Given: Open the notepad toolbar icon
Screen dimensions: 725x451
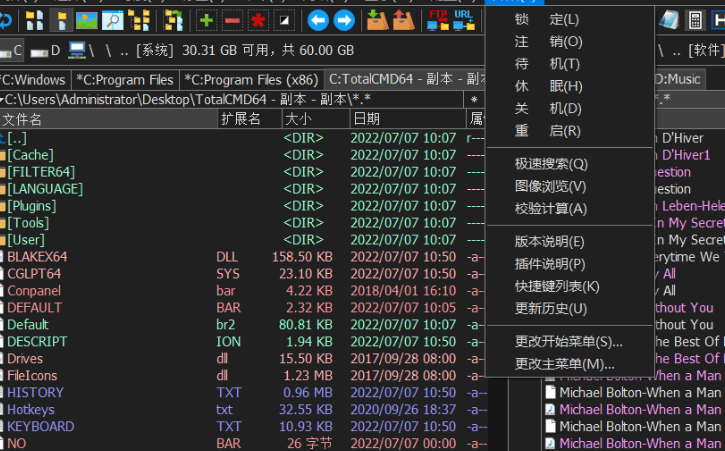Looking at the screenshot, I should click(x=669, y=20).
